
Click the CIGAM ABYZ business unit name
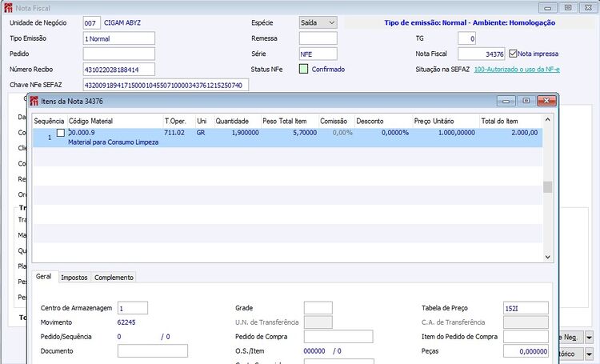coord(122,23)
